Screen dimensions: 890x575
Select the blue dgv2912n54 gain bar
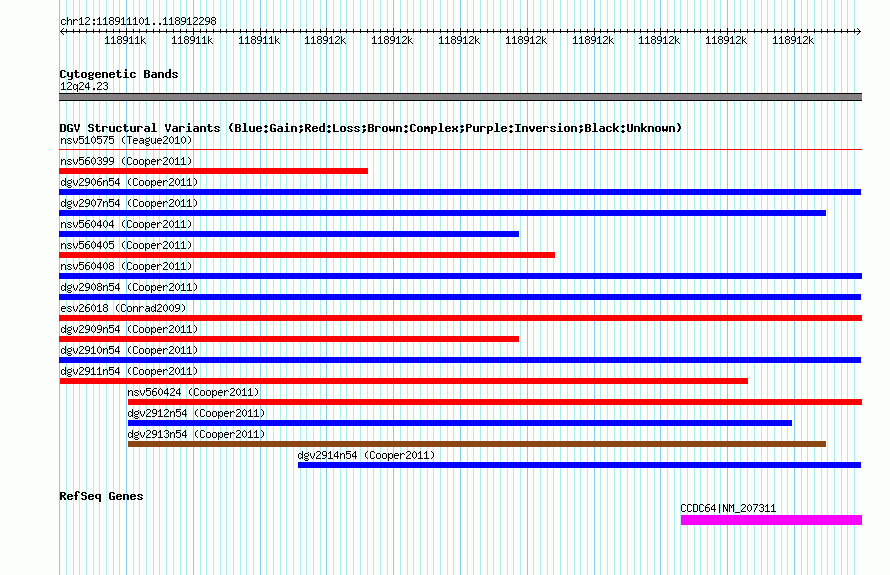point(460,423)
